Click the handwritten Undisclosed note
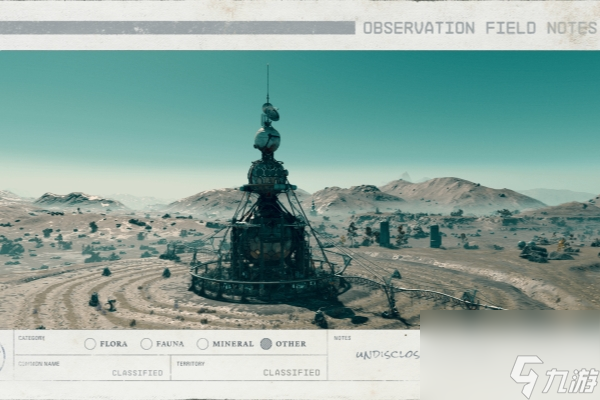 [388, 355]
